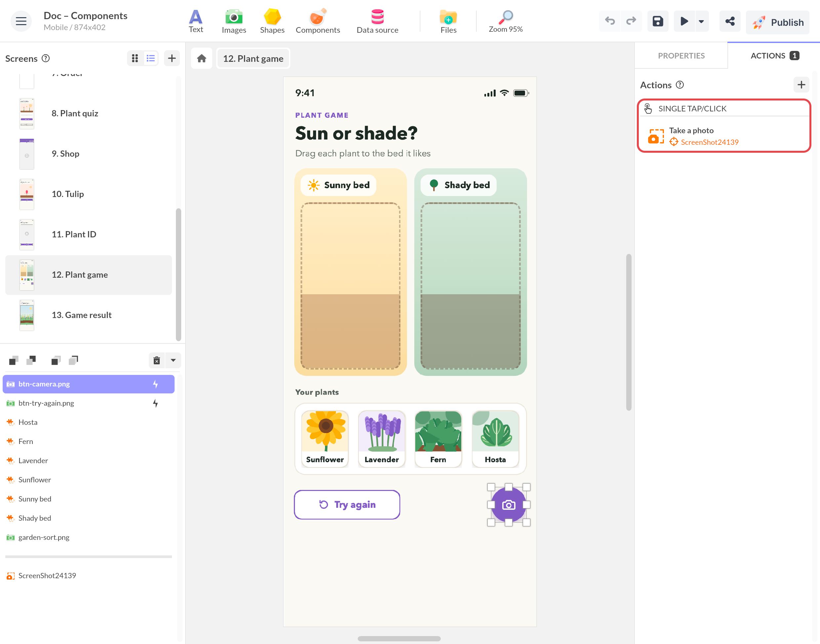
Task: Add a new screen
Action: [172, 58]
